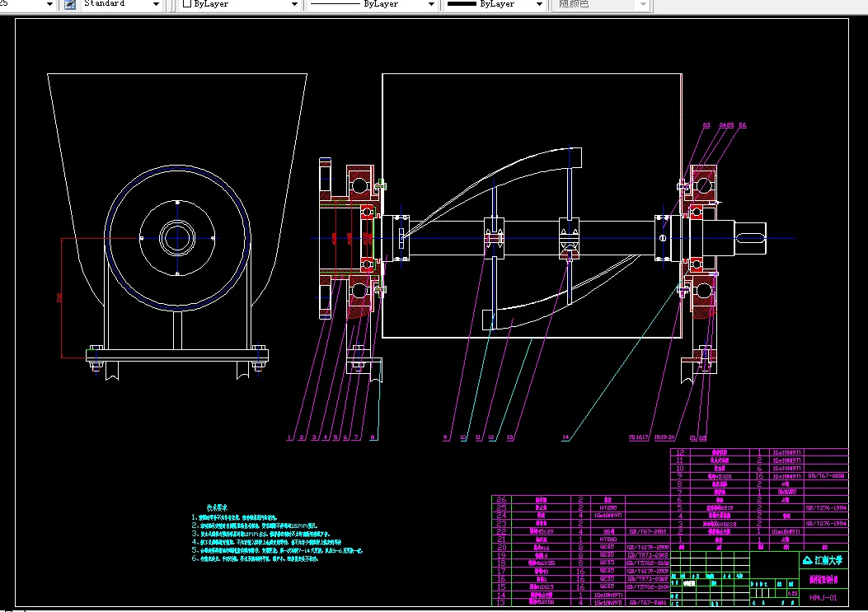Open the Standard text style dropdown
This screenshot has width=868, height=612.
156,4
